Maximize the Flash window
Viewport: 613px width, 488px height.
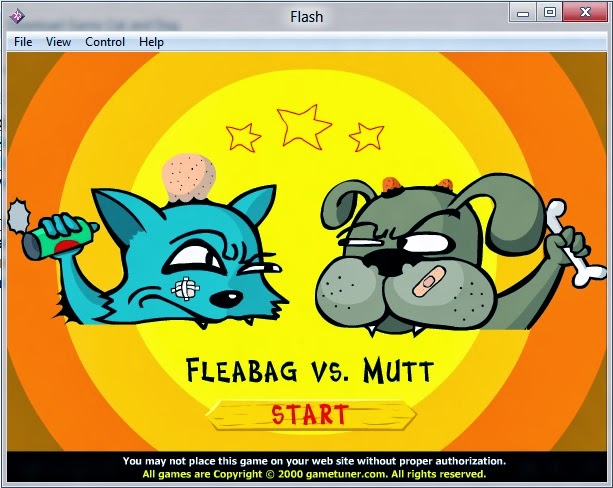click(550, 13)
